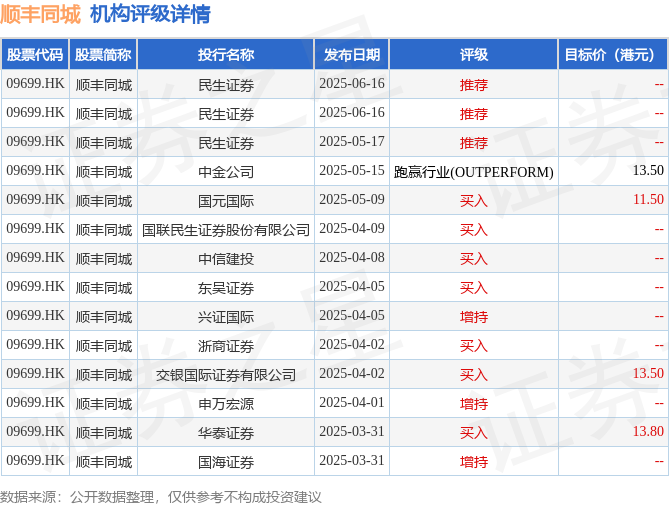Click the target price 11.50
Viewport: 669px width, 506px height.
point(648,199)
